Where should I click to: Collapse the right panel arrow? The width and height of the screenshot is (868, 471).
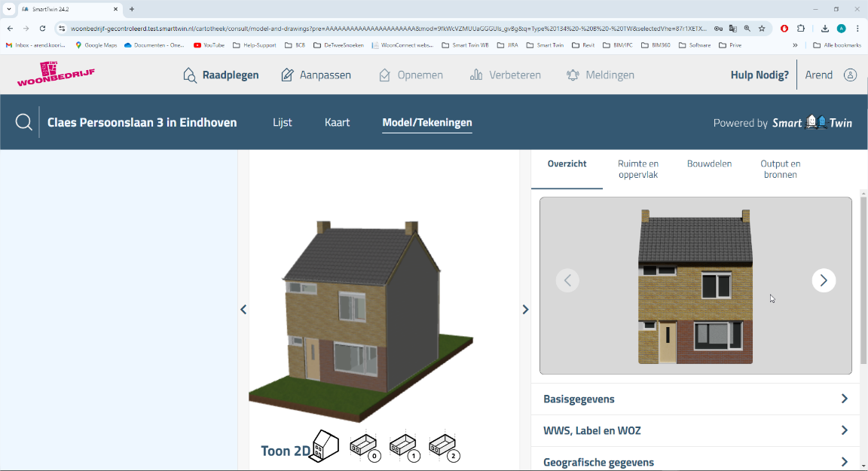(525, 310)
